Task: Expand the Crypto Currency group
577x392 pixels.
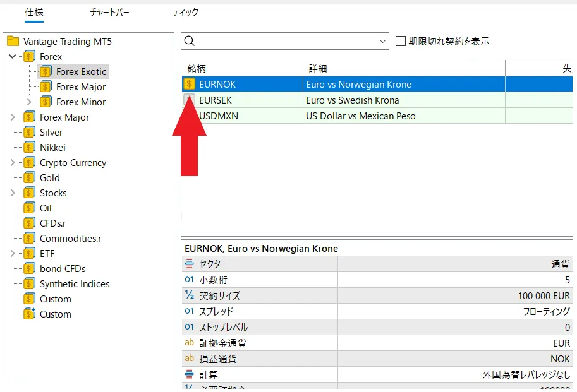Action: (13, 163)
